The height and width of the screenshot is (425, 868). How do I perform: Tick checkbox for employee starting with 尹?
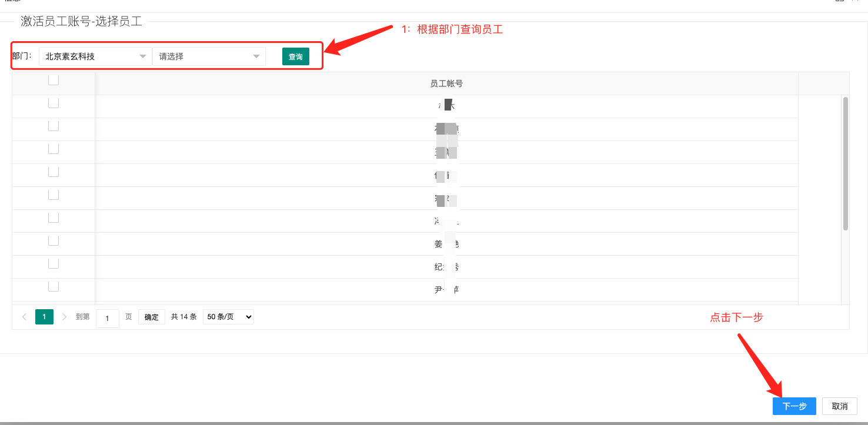pyautogui.click(x=54, y=286)
